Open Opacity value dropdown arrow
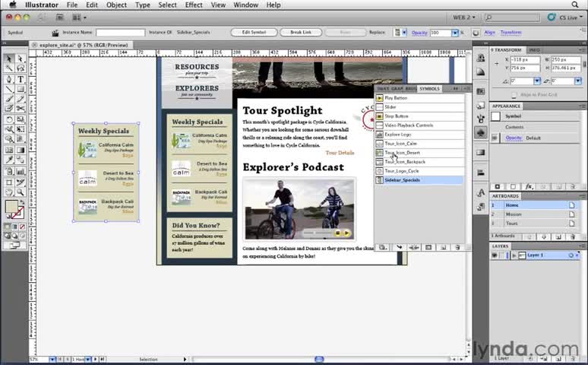This screenshot has height=365, width=588. [455, 33]
